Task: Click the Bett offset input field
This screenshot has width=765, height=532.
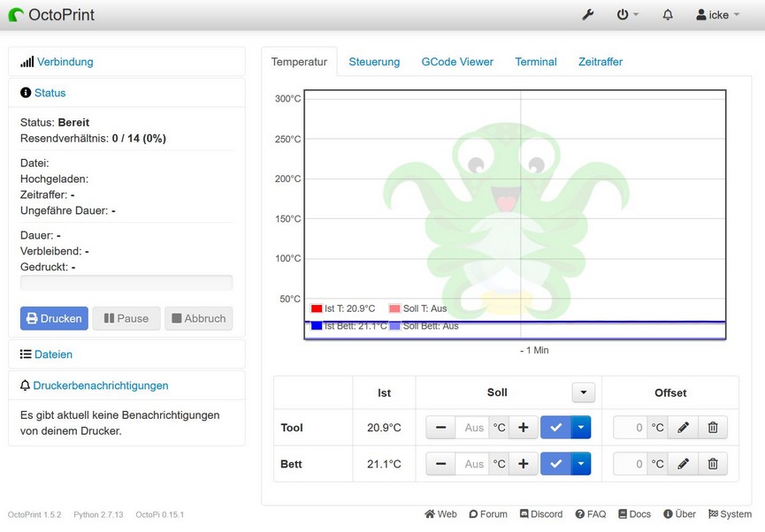Action: 631,464
